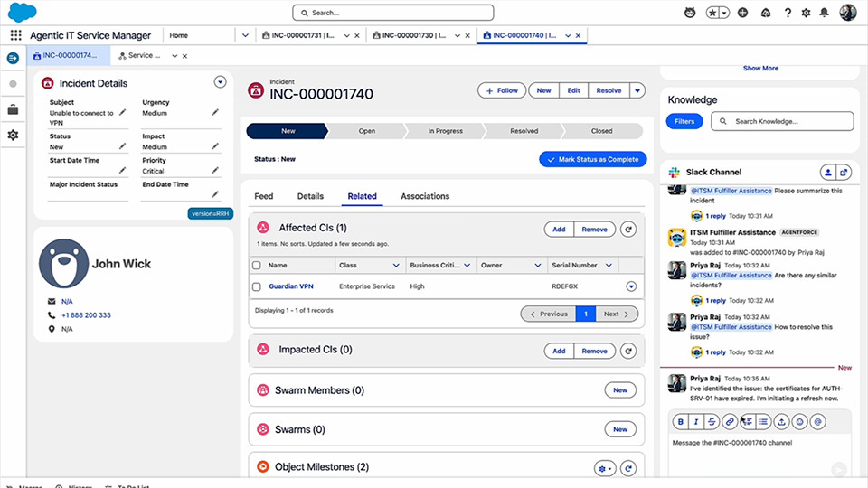Refresh the Impacted CIs list
The width and height of the screenshot is (868, 488).
coord(627,351)
